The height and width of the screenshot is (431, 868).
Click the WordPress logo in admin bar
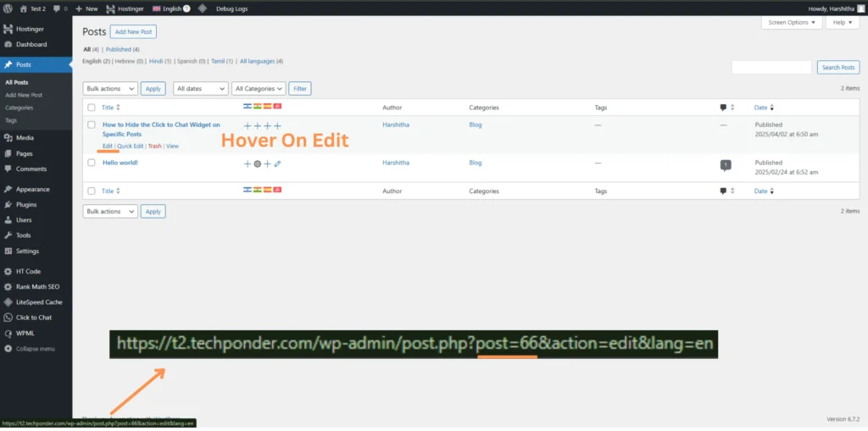coord(7,8)
